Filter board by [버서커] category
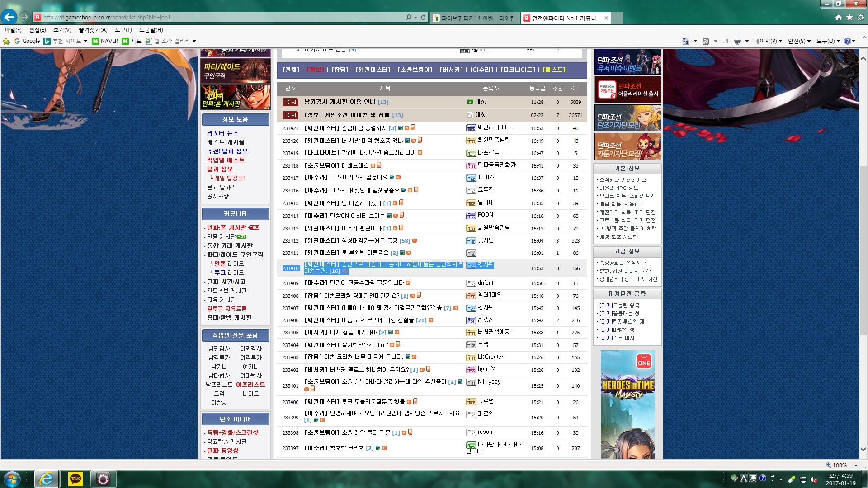The width and height of the screenshot is (868, 488). coord(451,70)
